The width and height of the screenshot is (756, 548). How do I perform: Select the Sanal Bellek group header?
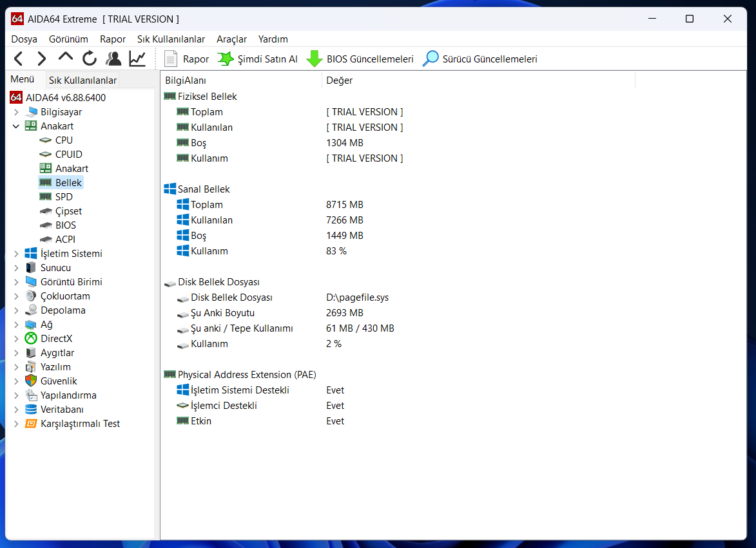[204, 189]
